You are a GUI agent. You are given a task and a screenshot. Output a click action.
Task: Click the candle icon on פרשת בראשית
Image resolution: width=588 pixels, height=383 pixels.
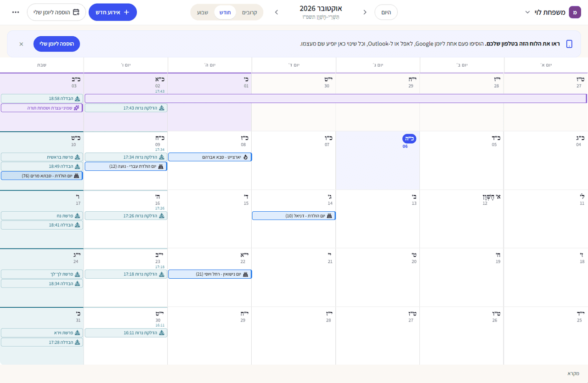pyautogui.click(x=77, y=157)
